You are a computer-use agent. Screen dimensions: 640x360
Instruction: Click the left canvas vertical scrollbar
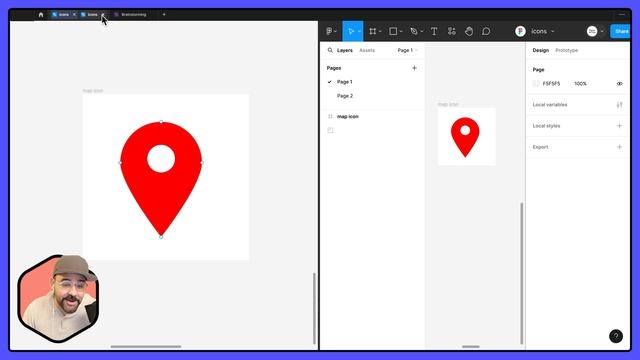pos(314,309)
